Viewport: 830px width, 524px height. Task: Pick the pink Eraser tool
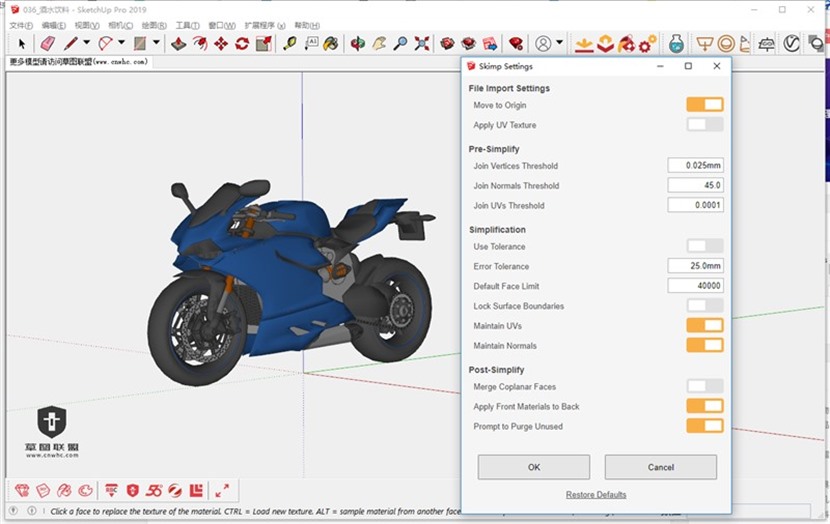pos(48,43)
